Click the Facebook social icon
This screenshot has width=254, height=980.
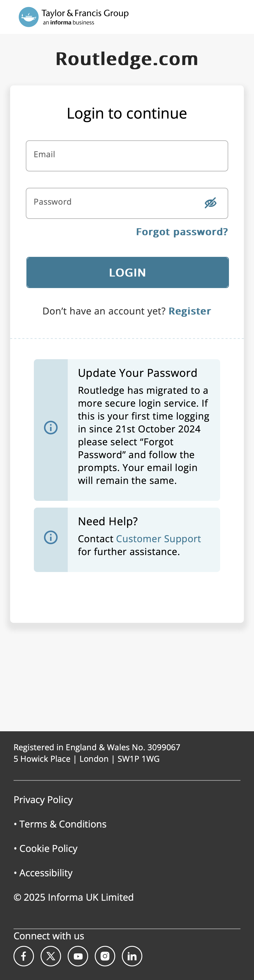coord(23,956)
